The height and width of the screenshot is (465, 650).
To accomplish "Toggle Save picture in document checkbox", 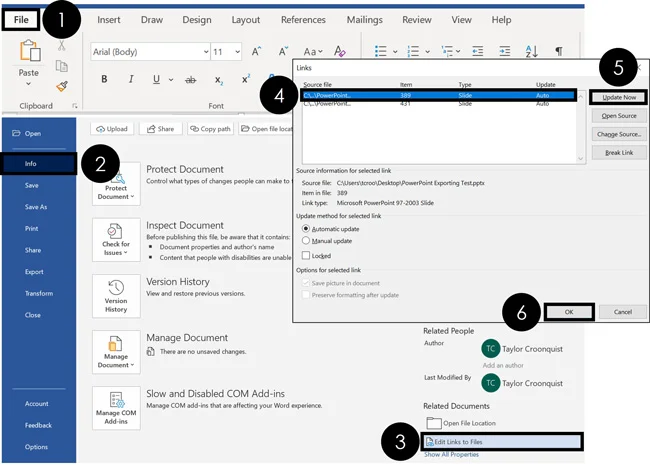I will (x=306, y=283).
